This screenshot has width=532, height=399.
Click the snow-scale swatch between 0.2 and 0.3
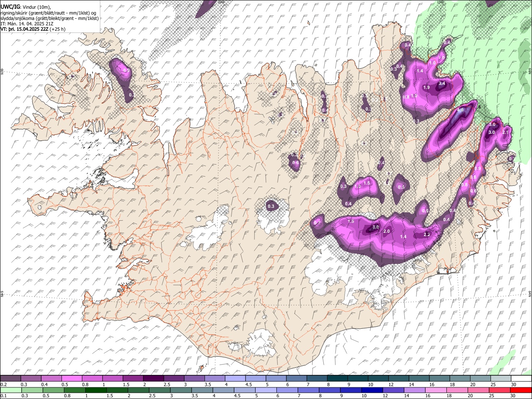point(11,379)
